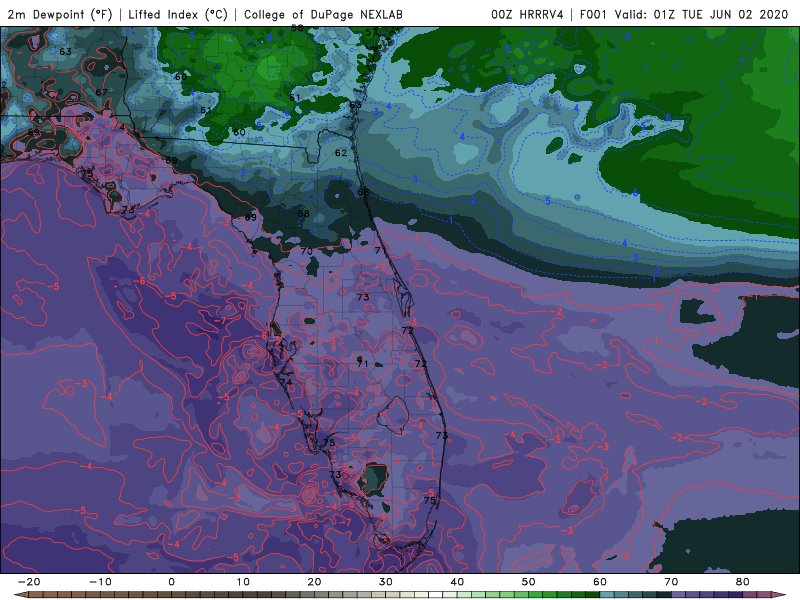The width and height of the screenshot is (800, 600).
Task: Click the teal swatch below the 60 label
Action: pos(607,595)
